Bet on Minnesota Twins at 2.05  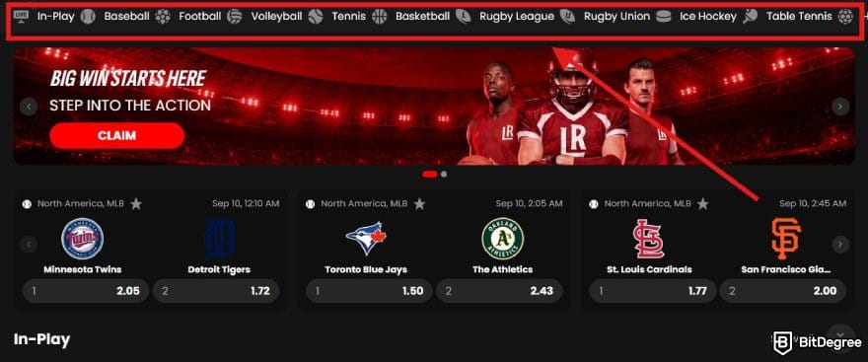point(86,291)
